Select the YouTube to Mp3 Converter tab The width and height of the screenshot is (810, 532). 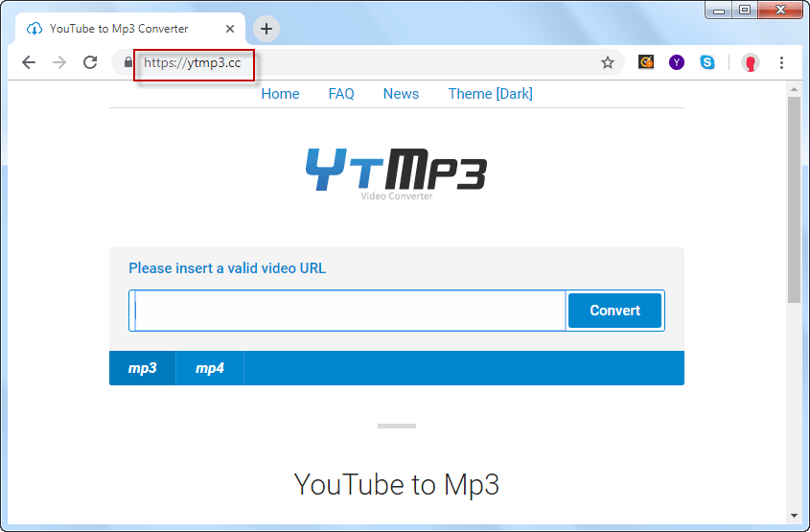[x=130, y=29]
